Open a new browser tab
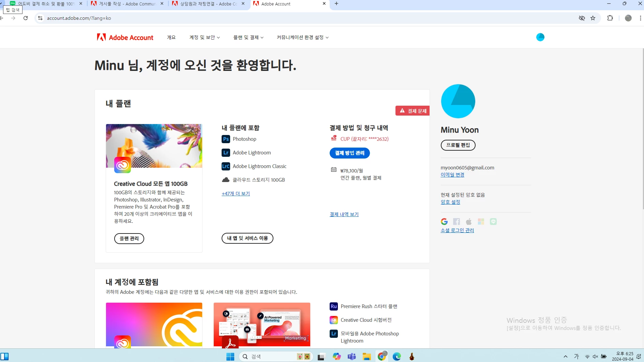The width and height of the screenshot is (644, 362). point(336,4)
